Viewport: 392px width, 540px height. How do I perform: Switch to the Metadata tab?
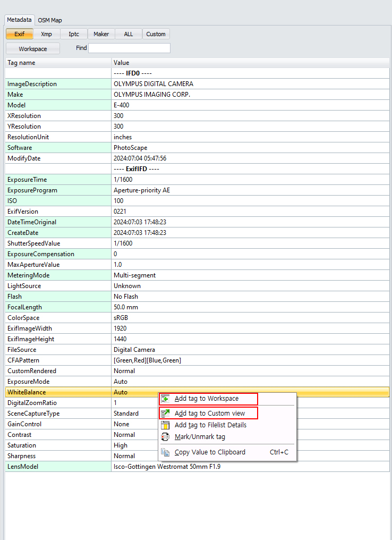pyautogui.click(x=19, y=20)
